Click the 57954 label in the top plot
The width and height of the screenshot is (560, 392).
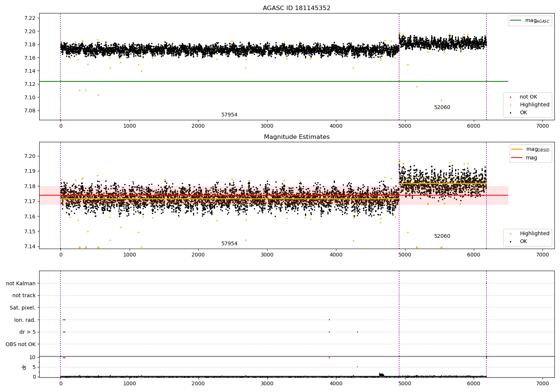[229, 115]
